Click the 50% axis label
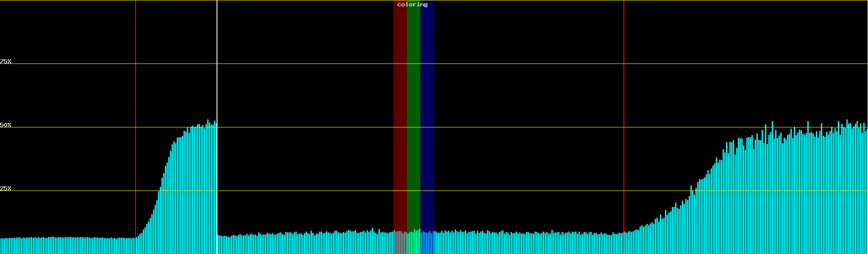The height and width of the screenshot is (254, 868). click(x=6, y=125)
